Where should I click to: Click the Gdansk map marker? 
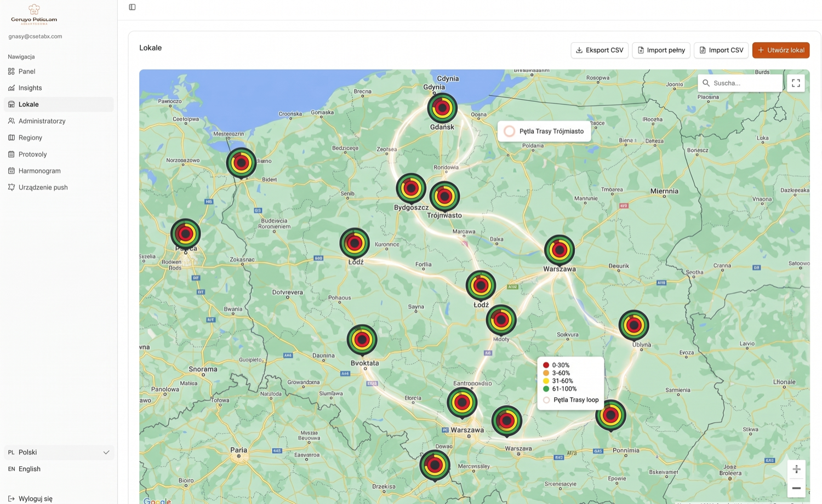point(442,108)
